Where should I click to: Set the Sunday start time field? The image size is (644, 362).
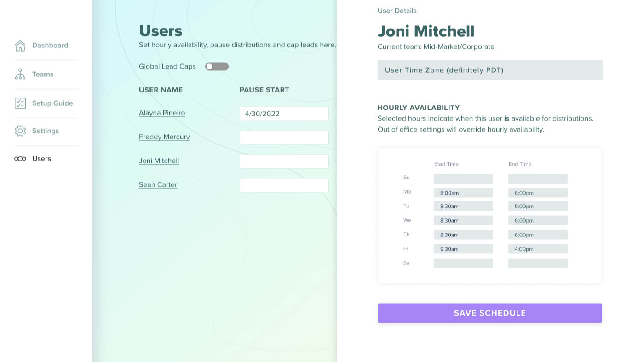[463, 179]
